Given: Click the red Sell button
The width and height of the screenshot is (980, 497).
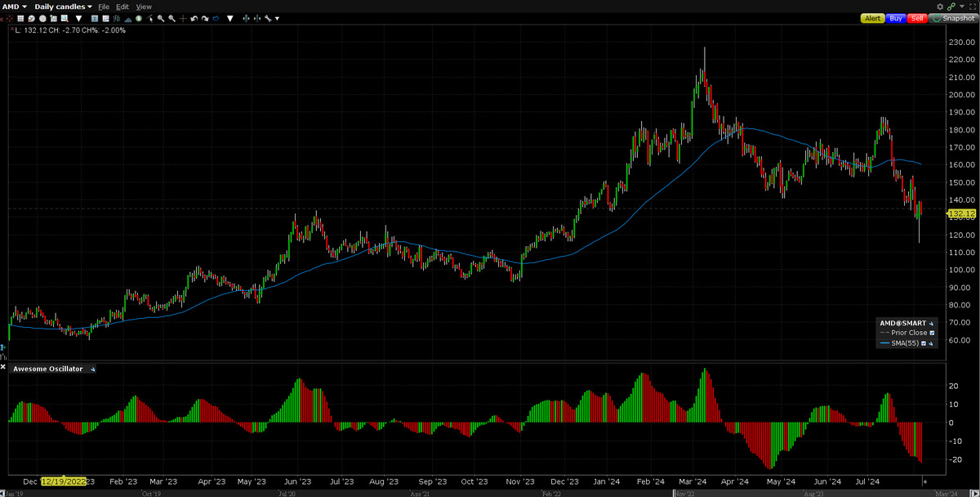Looking at the screenshot, I should 917,18.
